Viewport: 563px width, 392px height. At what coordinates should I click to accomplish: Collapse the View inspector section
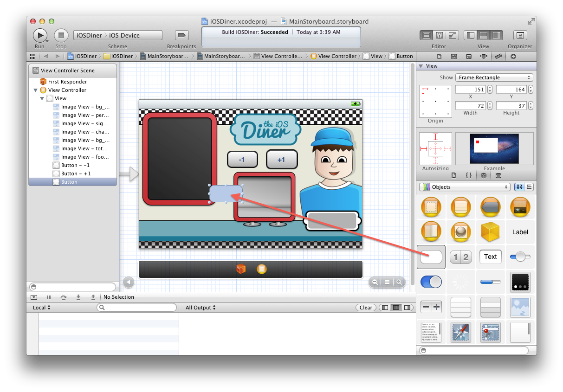[421, 66]
